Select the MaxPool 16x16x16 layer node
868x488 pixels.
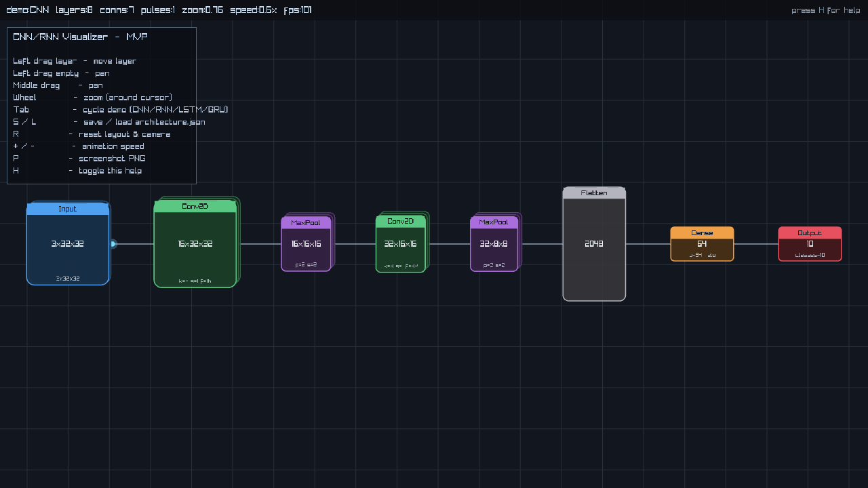point(307,244)
